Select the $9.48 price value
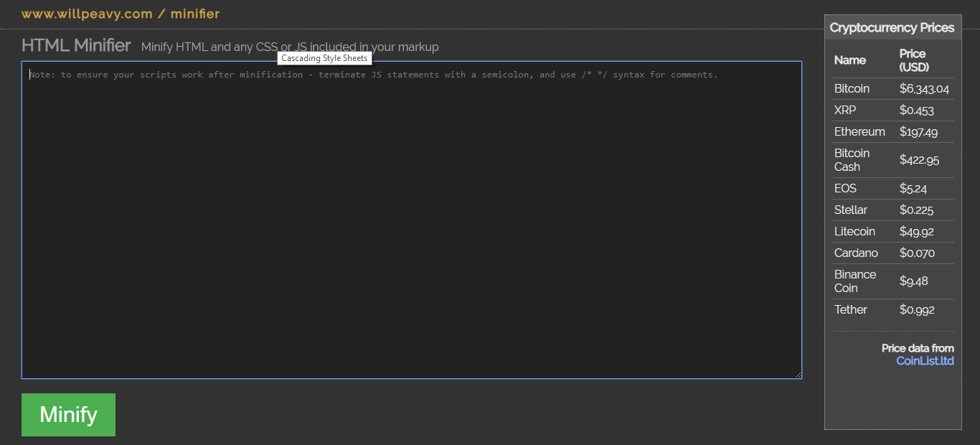980x445 pixels. tap(913, 281)
